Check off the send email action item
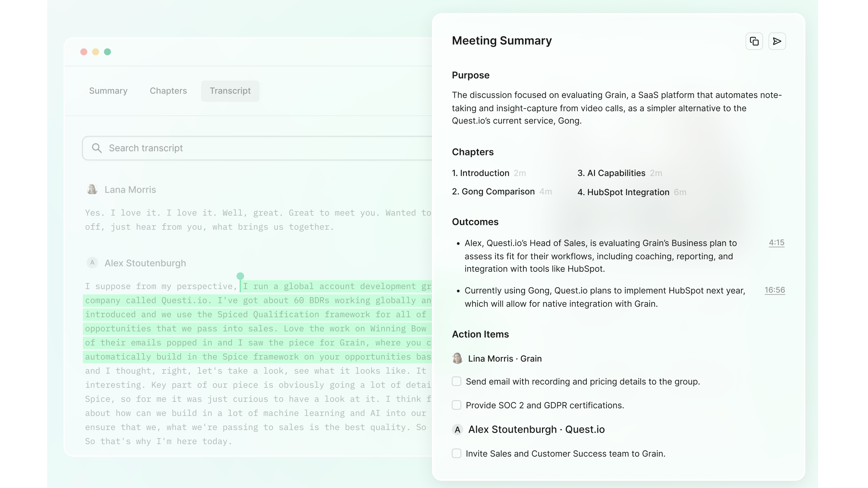868x488 pixels. point(456,381)
